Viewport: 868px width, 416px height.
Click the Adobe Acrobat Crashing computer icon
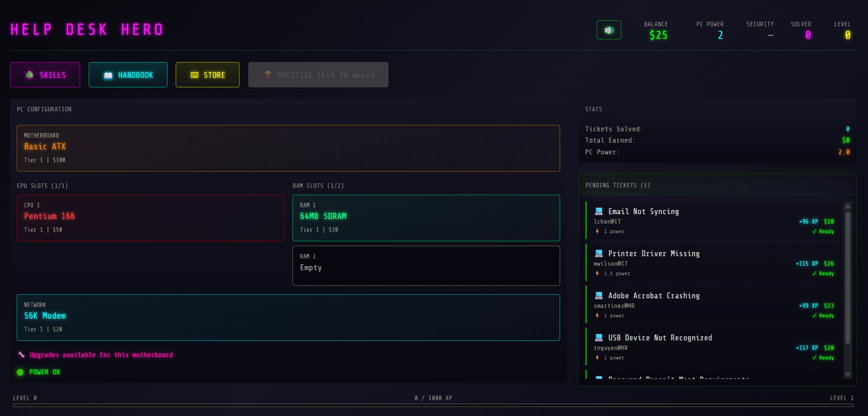[x=599, y=296]
